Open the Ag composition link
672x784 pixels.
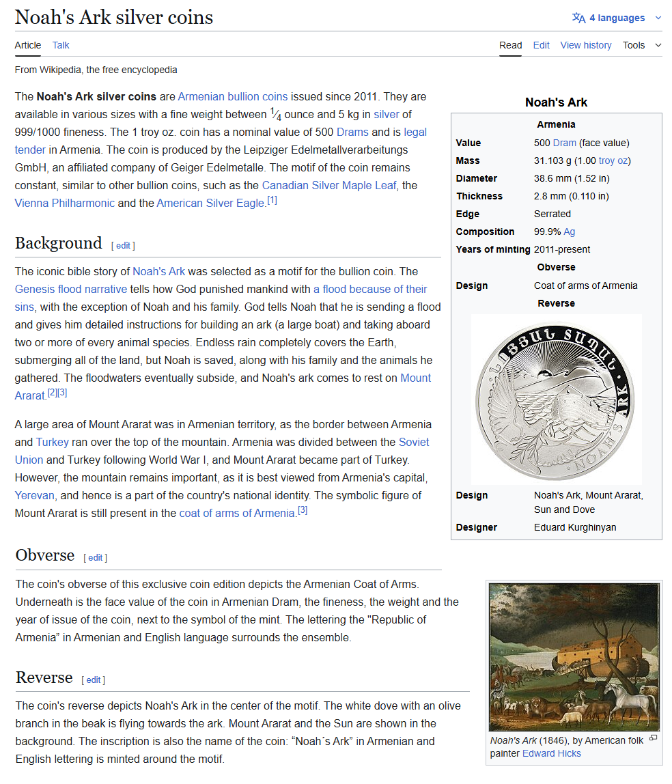click(x=569, y=232)
